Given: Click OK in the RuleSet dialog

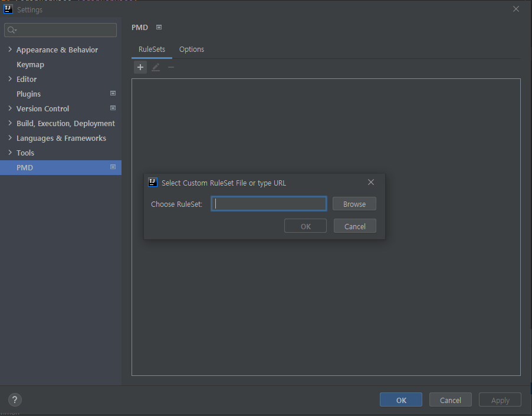Looking at the screenshot, I should [x=306, y=226].
